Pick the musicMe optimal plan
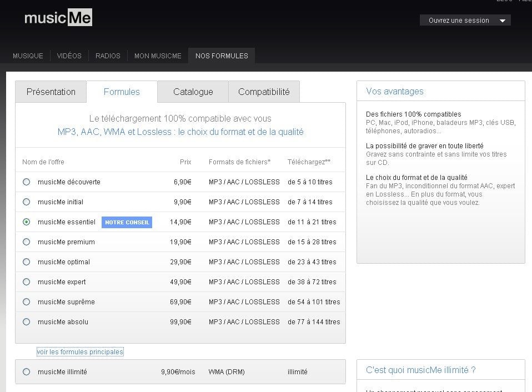The height and width of the screenshot is (392, 532). click(x=26, y=262)
